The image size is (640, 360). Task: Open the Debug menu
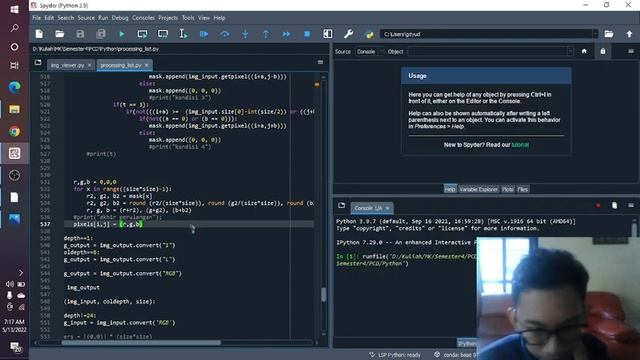[x=120, y=18]
